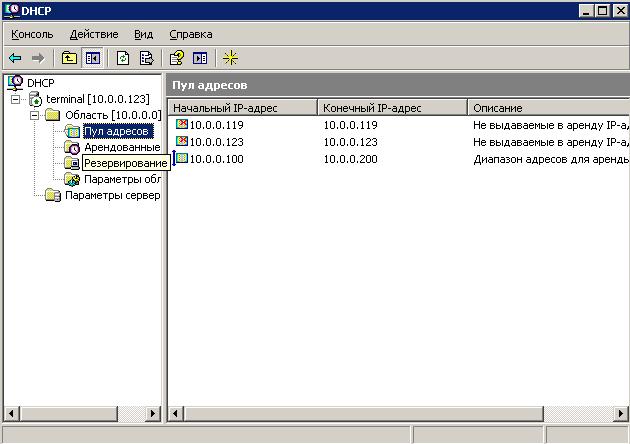This screenshot has width=630, height=444.
Task: Click the Refresh toolbar icon
Action: click(123, 58)
